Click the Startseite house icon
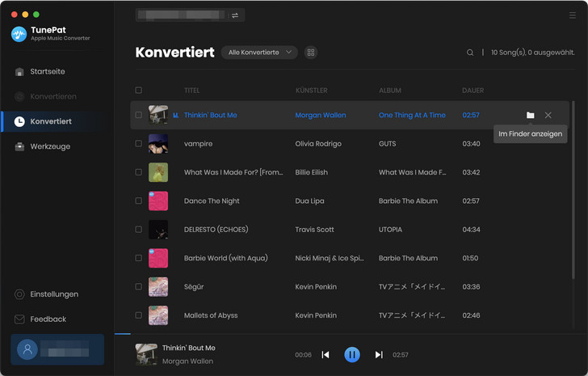 coord(19,72)
